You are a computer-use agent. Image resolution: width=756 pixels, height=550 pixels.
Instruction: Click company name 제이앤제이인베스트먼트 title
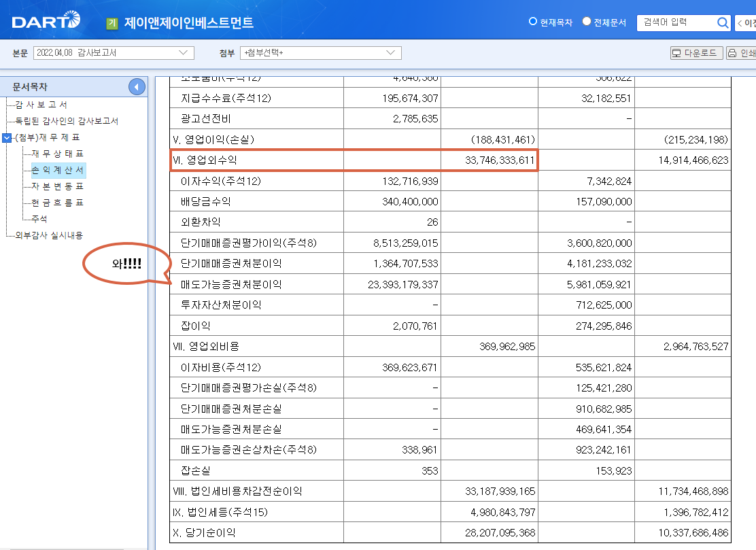188,22
